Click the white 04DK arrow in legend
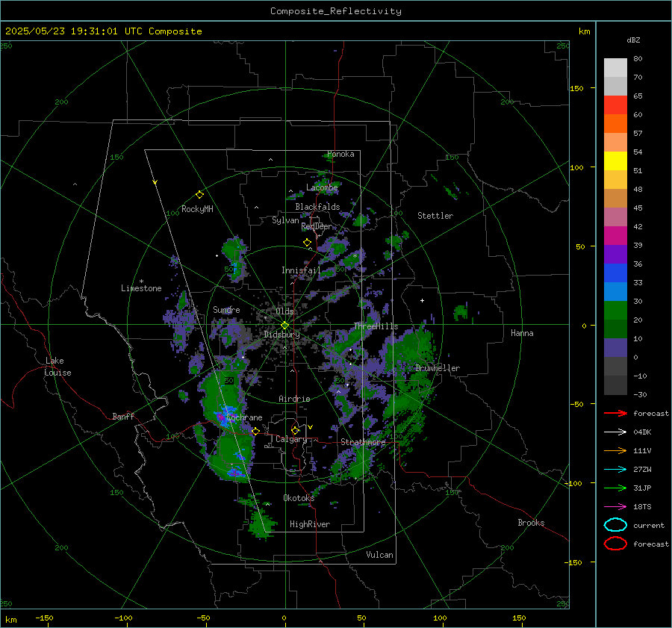 [615, 432]
